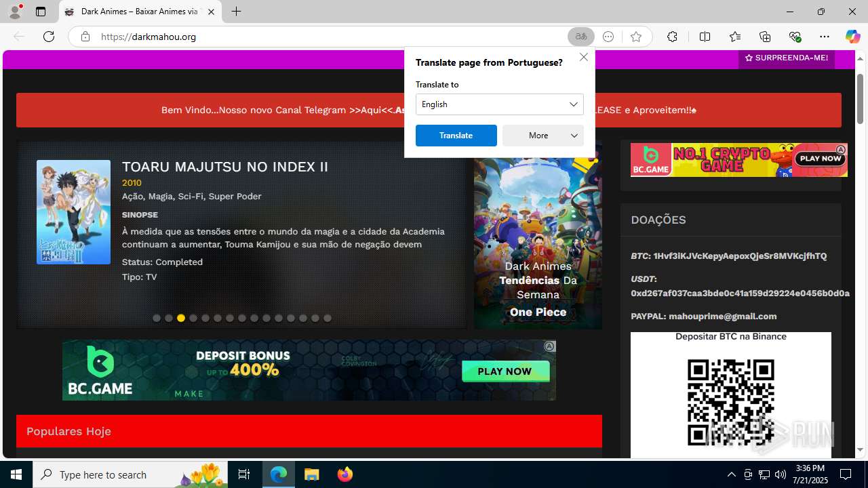The height and width of the screenshot is (488, 868).
Task: Click the Translate button
Action: click(x=456, y=136)
